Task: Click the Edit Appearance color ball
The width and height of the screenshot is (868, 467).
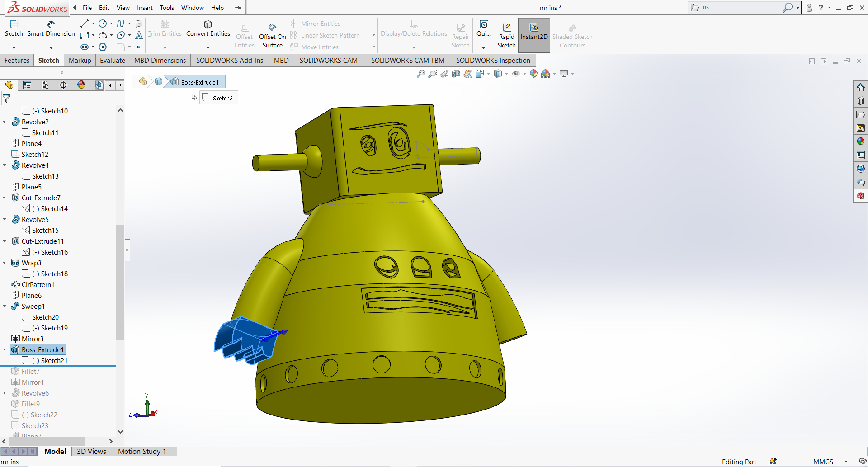Action: (534, 74)
